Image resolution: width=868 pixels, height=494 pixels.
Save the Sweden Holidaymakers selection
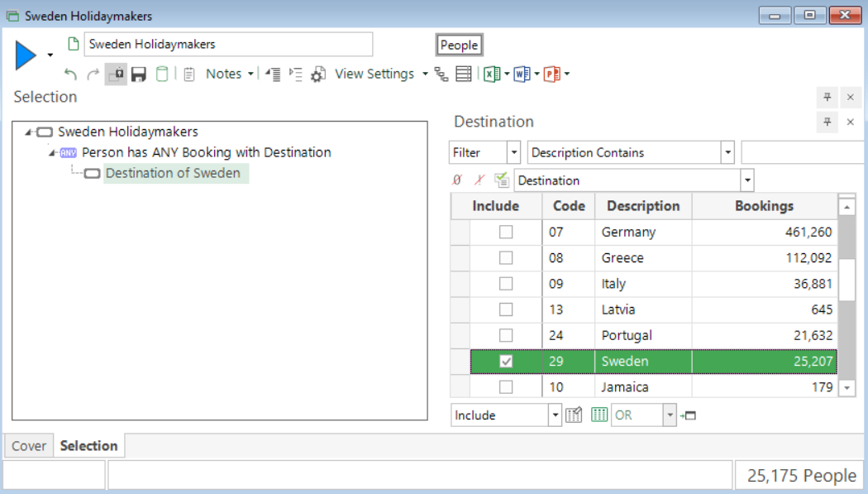138,74
